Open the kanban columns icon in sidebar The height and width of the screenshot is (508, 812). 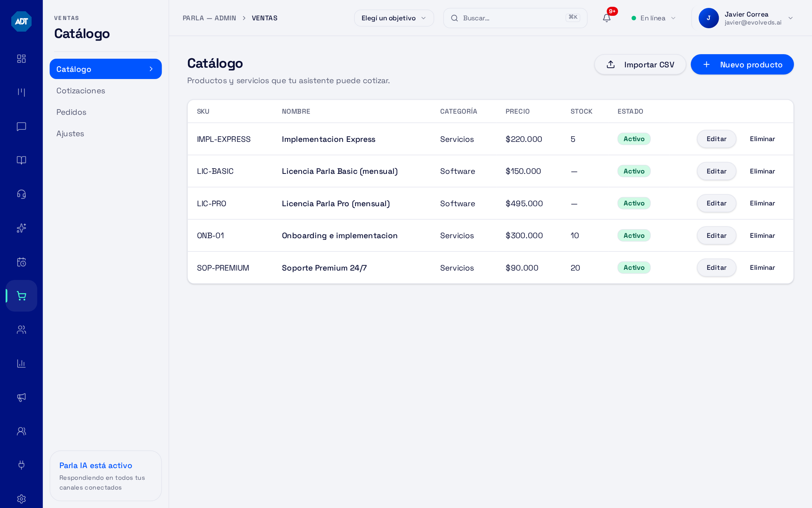pyautogui.click(x=21, y=93)
